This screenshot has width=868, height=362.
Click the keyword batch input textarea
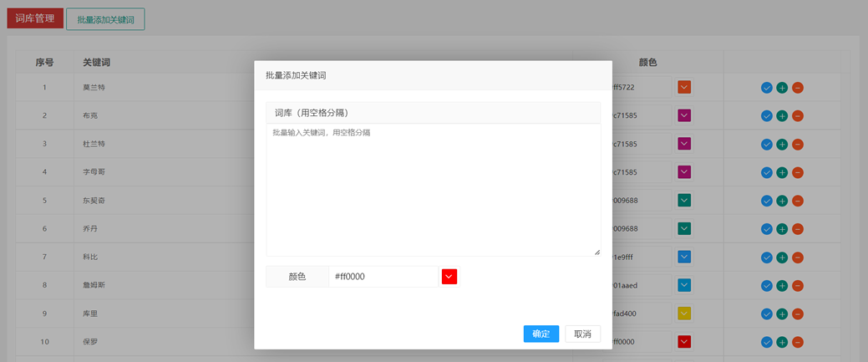[x=433, y=190]
